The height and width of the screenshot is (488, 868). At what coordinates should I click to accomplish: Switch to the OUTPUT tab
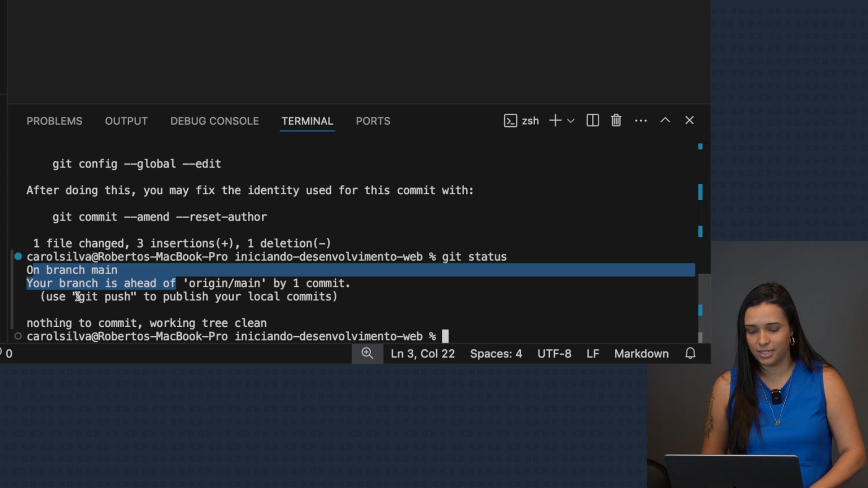(126, 121)
